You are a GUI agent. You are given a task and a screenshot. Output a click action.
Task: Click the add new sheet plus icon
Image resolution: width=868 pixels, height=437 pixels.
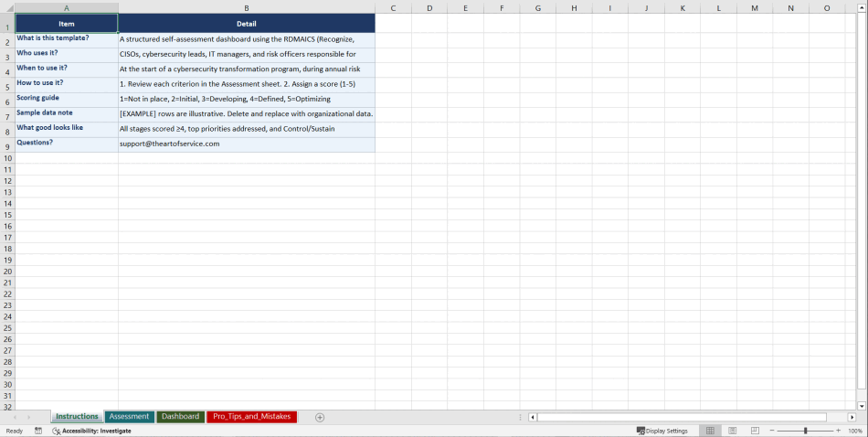coord(320,417)
